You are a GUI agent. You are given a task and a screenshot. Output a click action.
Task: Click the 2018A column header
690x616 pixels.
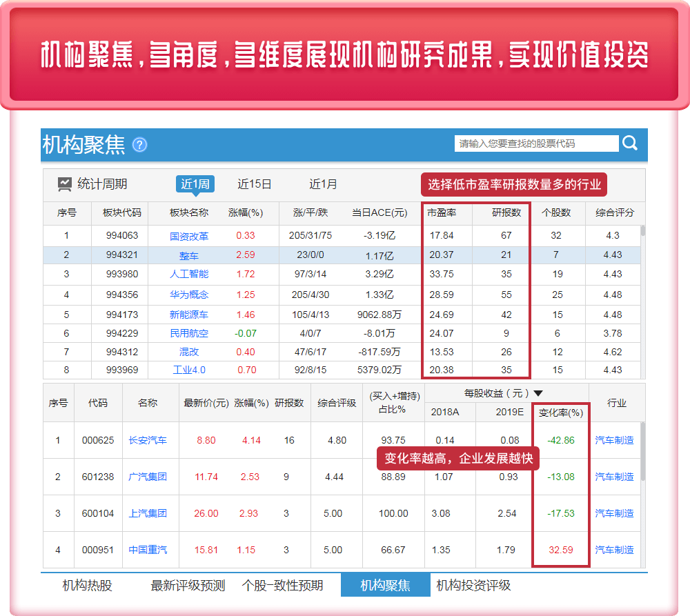[445, 413]
